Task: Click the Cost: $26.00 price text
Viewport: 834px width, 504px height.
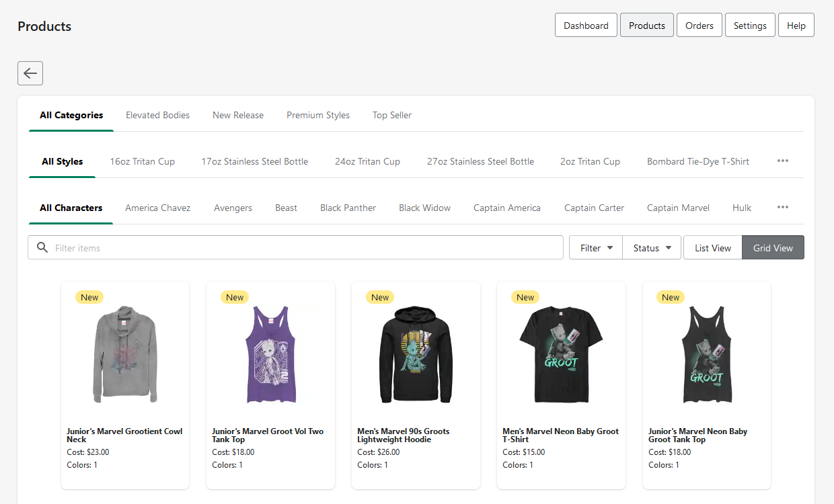Action: (x=379, y=452)
